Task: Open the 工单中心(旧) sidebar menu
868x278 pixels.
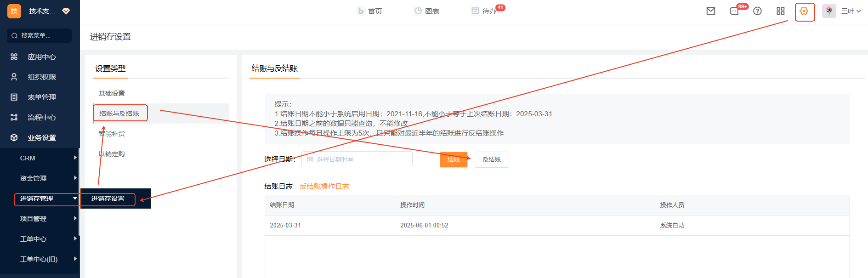Action: pyautogui.click(x=40, y=259)
